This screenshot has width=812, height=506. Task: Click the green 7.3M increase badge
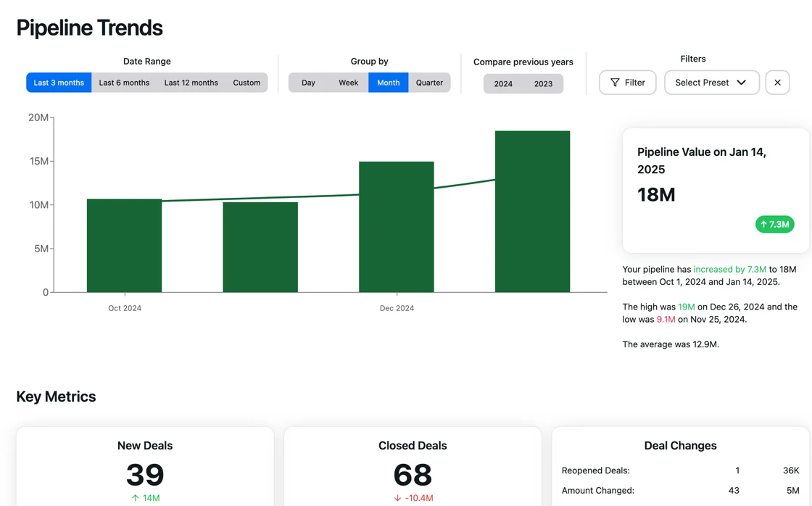(774, 224)
